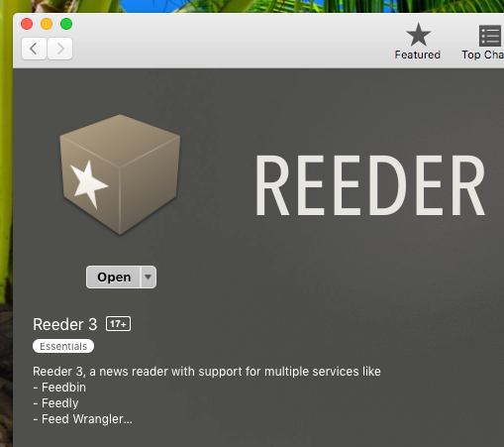
Task: Expand truncated description at 'Feed Wrangler...'
Action: point(82,419)
